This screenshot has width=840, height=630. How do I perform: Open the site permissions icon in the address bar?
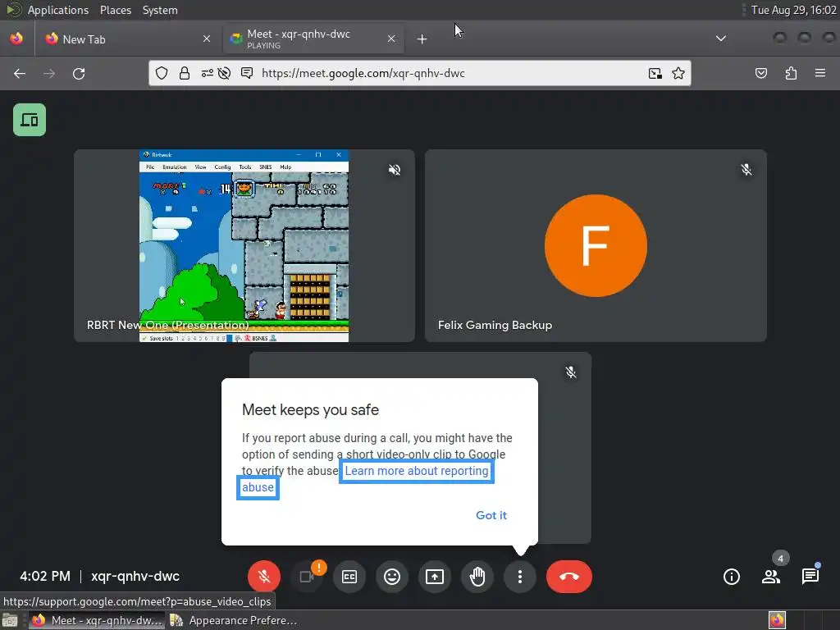[207, 73]
